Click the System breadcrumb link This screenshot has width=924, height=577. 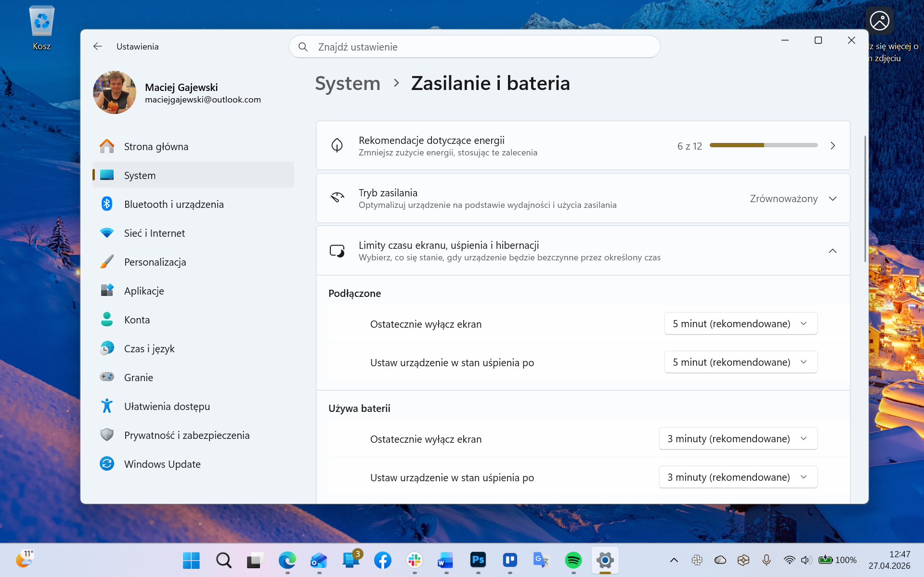pyautogui.click(x=347, y=83)
